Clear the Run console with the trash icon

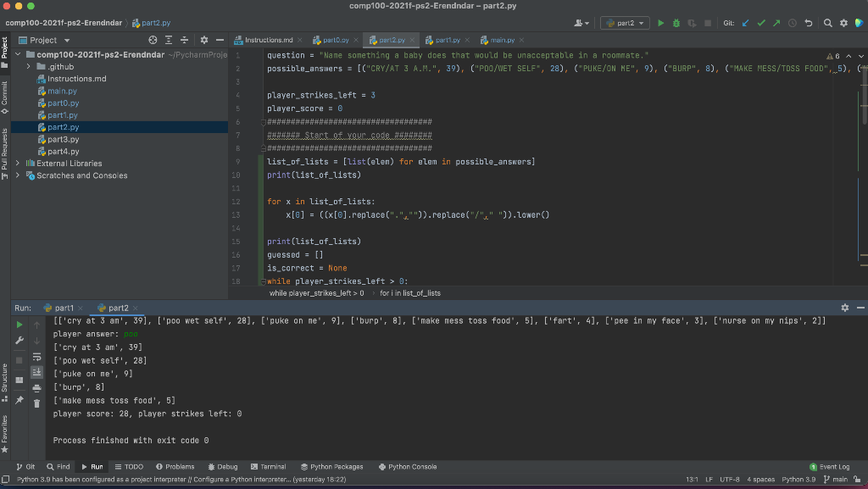(x=37, y=403)
